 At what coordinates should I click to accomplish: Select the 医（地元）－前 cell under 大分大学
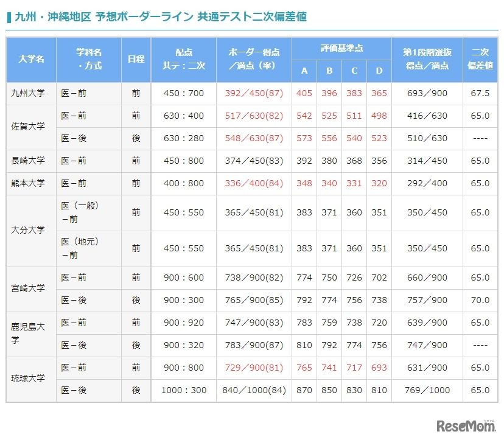pyautogui.click(x=88, y=246)
